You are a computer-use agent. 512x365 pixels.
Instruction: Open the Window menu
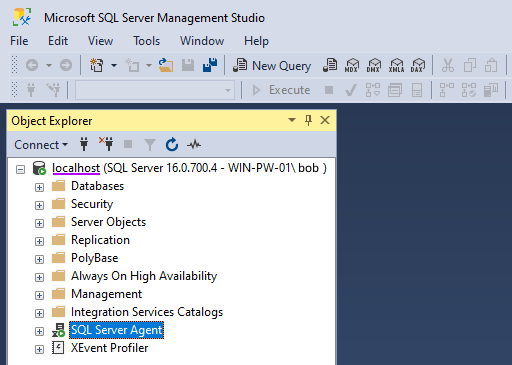[202, 41]
